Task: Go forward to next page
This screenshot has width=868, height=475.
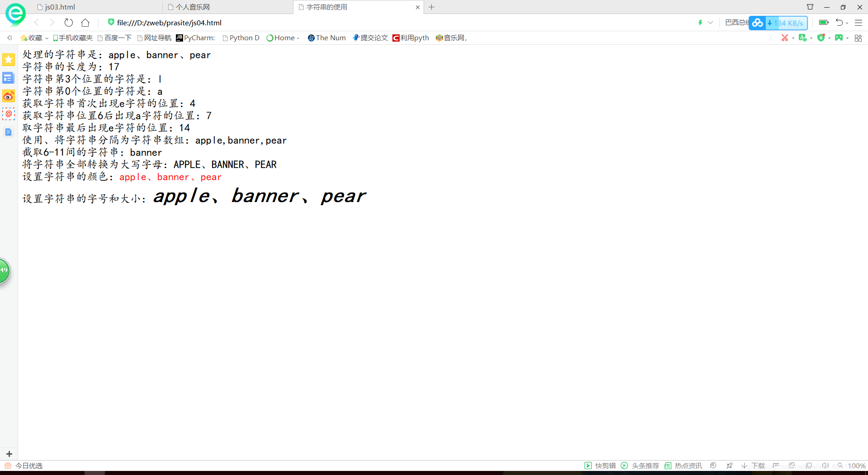Action: [52, 23]
